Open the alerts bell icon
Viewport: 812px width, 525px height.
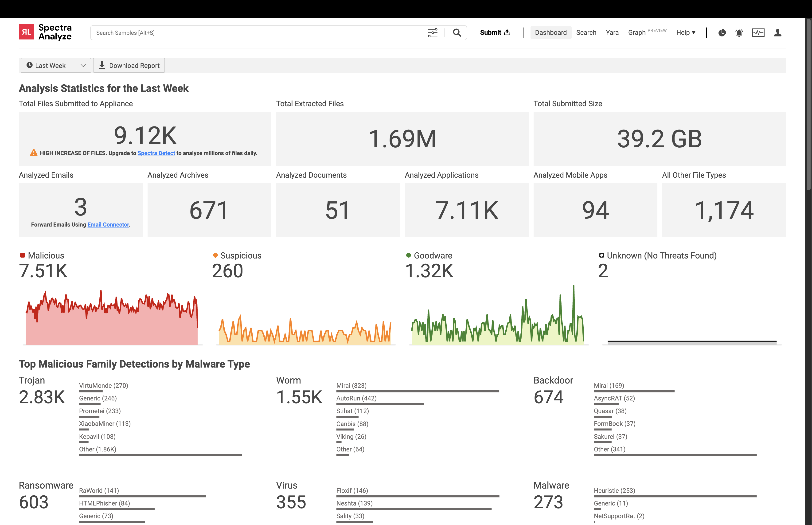coord(739,33)
